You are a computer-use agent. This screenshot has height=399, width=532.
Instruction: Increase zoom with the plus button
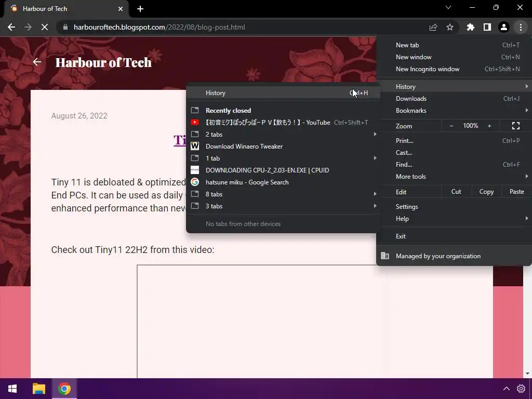(x=489, y=126)
